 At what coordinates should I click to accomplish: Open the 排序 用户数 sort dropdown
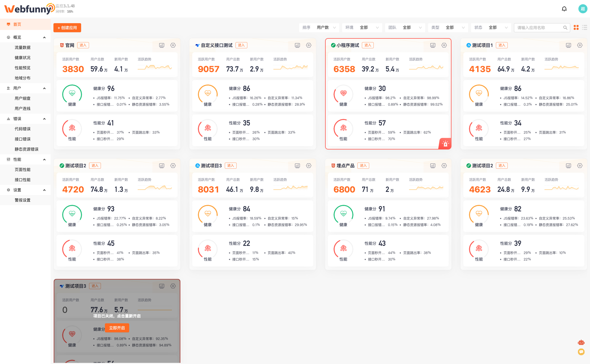click(319, 27)
